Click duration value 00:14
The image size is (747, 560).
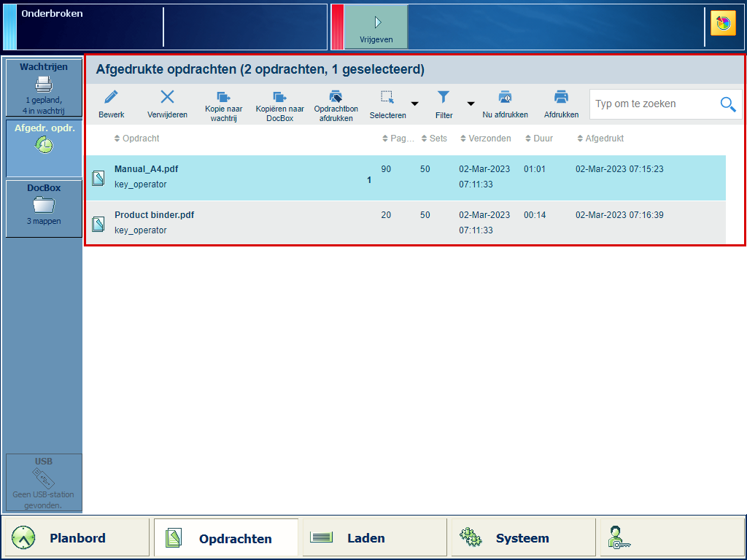(x=535, y=215)
